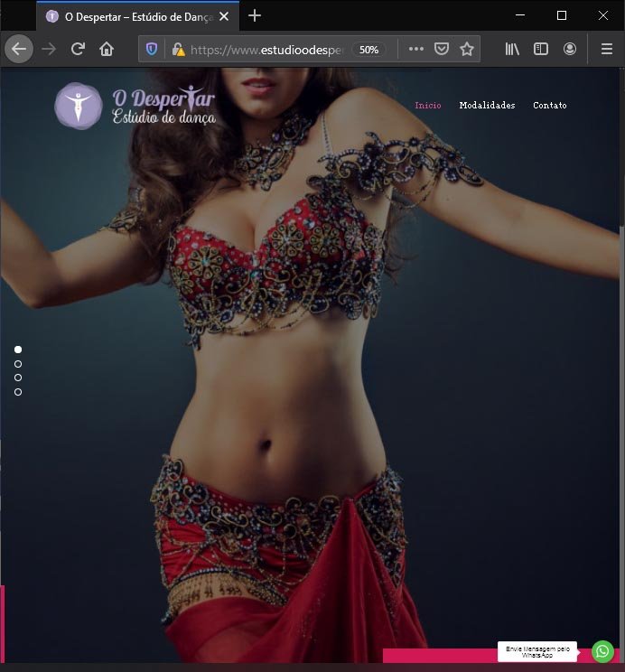Open the hamburger application menu
The height and width of the screenshot is (672, 625).
click(x=607, y=50)
